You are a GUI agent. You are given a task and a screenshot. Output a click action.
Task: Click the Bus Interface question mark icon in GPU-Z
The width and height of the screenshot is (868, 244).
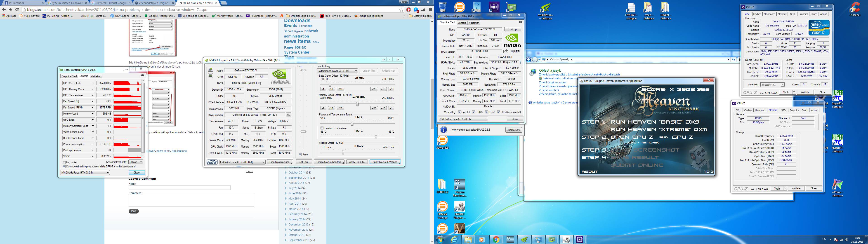[x=521, y=62]
